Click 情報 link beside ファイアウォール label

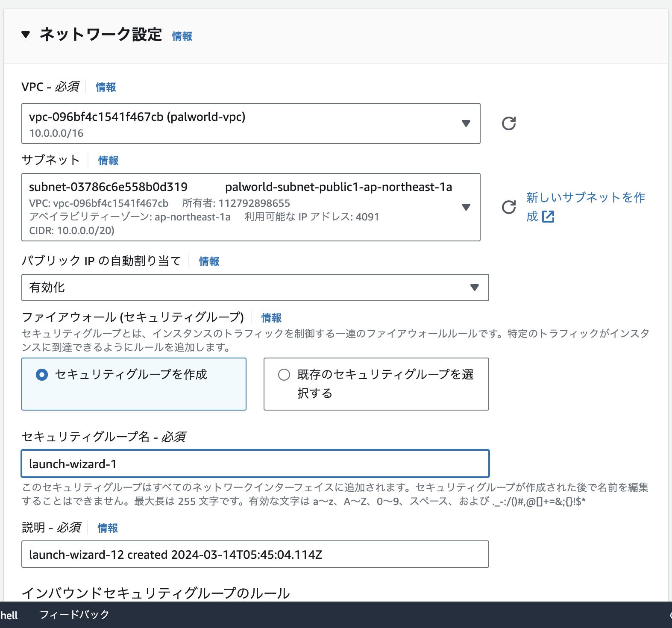coord(271,318)
